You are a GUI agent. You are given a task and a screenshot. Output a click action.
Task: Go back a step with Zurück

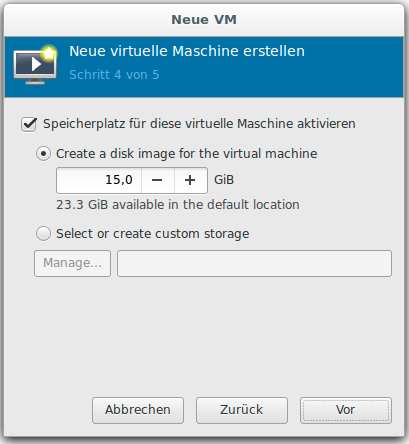pyautogui.click(x=242, y=410)
